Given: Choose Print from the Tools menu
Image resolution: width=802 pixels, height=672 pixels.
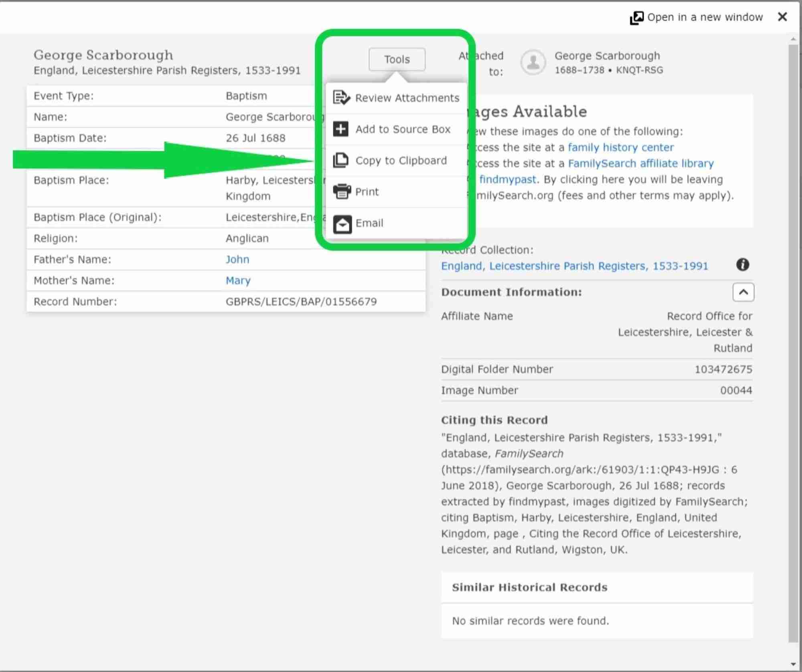Looking at the screenshot, I should click(367, 192).
